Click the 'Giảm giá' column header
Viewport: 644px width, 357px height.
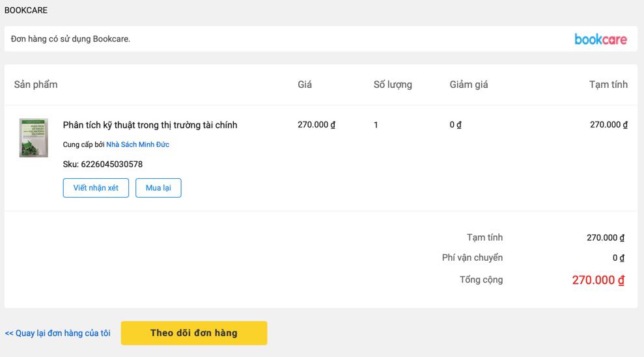coord(468,85)
